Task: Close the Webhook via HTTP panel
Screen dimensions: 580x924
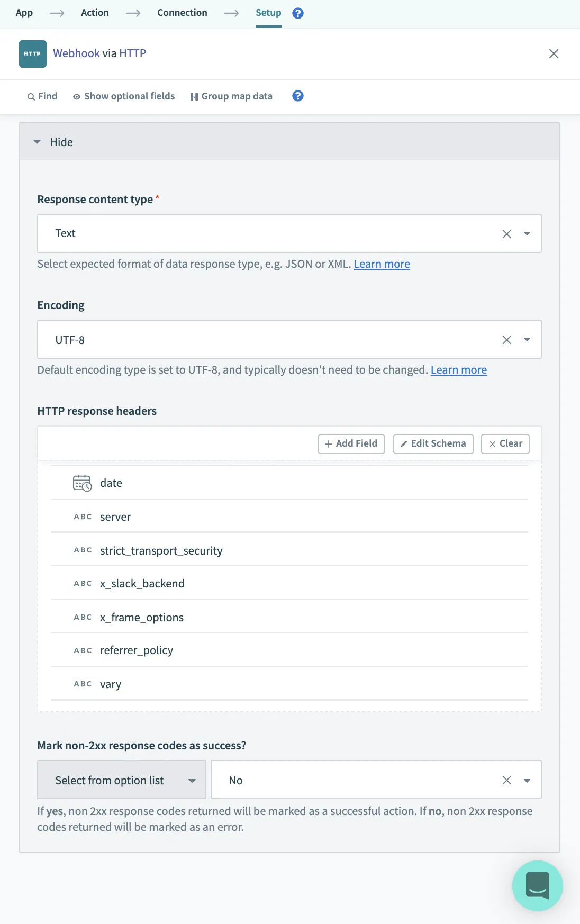Action: click(x=554, y=53)
